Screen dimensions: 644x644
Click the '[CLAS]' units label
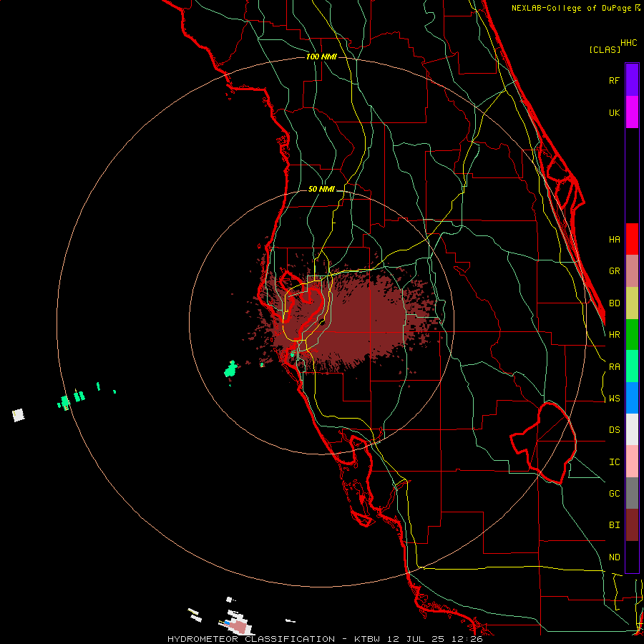pos(605,49)
